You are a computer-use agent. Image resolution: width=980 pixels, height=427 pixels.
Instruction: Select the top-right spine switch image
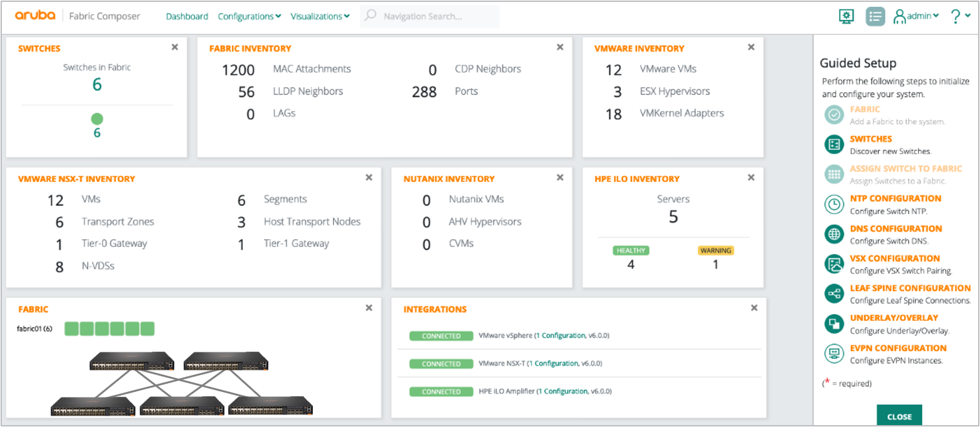226,361
